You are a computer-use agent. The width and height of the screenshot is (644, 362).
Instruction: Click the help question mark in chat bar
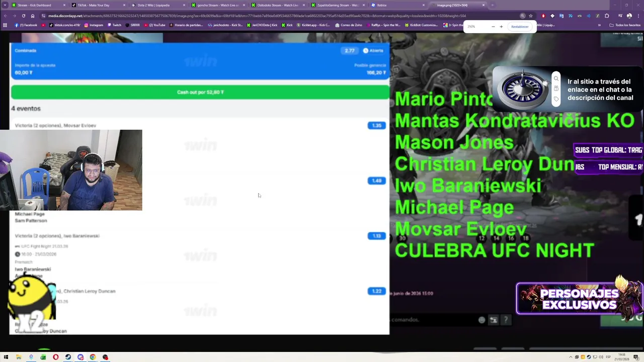[506, 320]
